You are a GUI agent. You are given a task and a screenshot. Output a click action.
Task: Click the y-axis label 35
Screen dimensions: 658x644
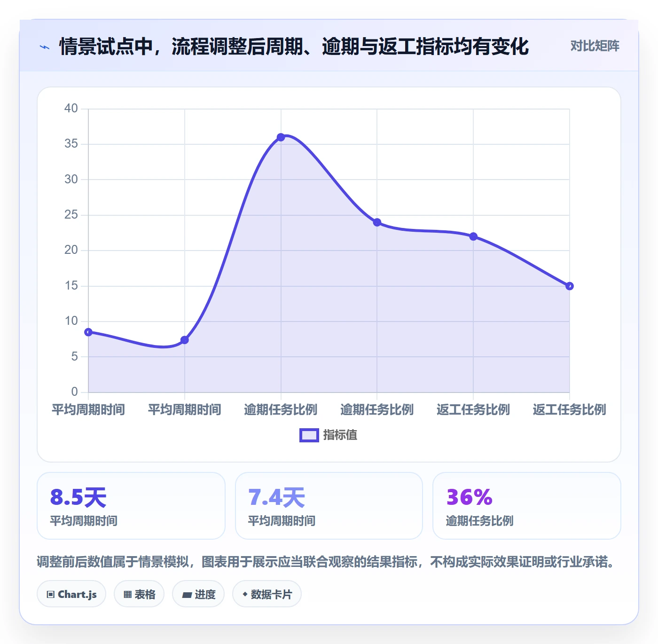71,144
